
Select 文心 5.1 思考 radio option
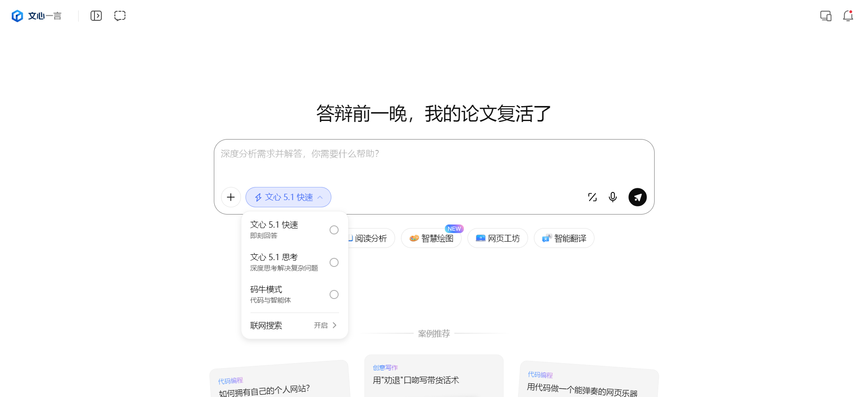tap(334, 262)
